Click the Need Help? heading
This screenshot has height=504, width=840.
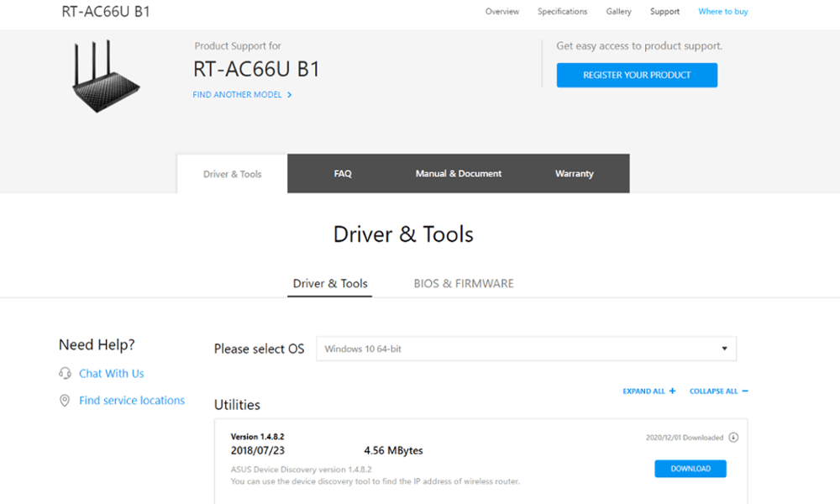(97, 344)
